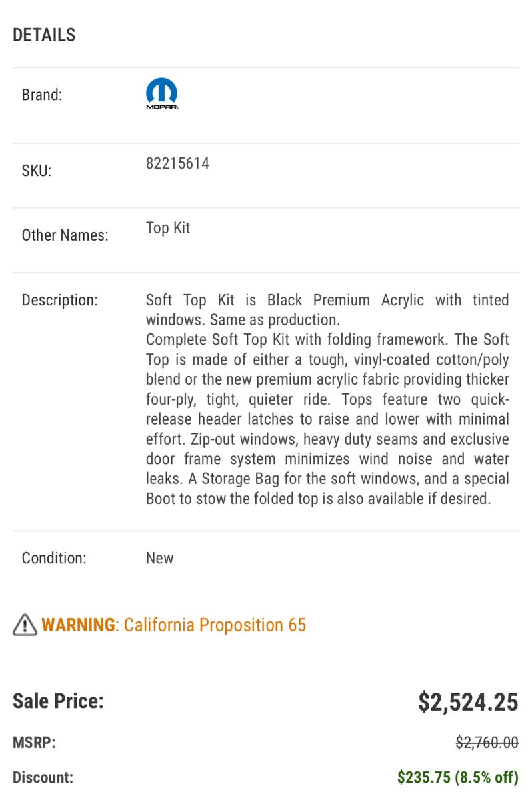Click the DETAILS section heading
This screenshot has height=800, width=532.
tap(44, 35)
